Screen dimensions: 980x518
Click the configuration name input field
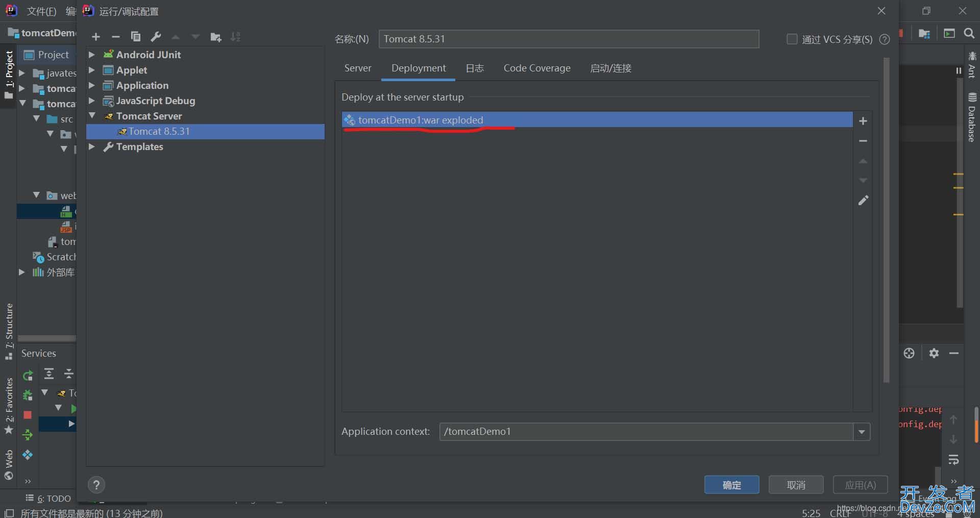pyautogui.click(x=568, y=39)
